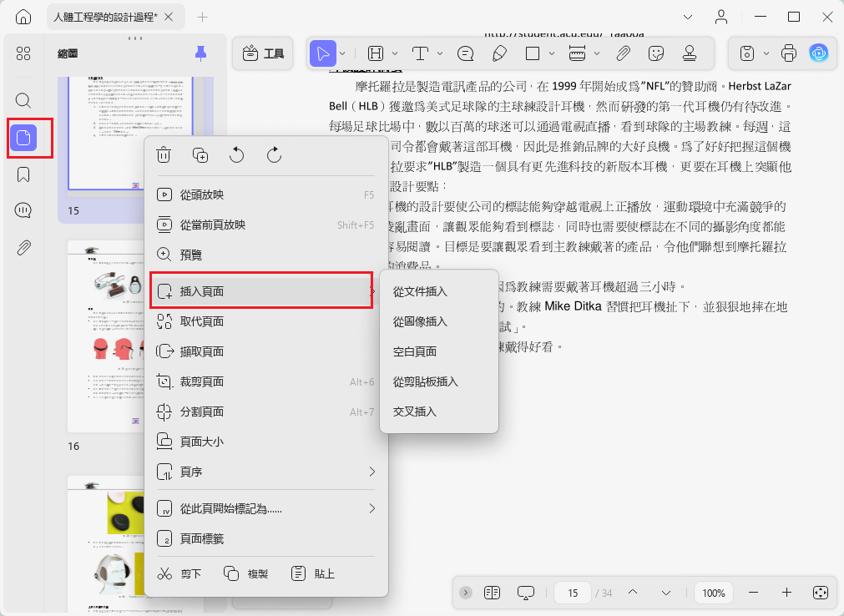Viewport: 844px width, 616px height.
Task: Open the search panel in left sidebar
Action: click(x=23, y=100)
